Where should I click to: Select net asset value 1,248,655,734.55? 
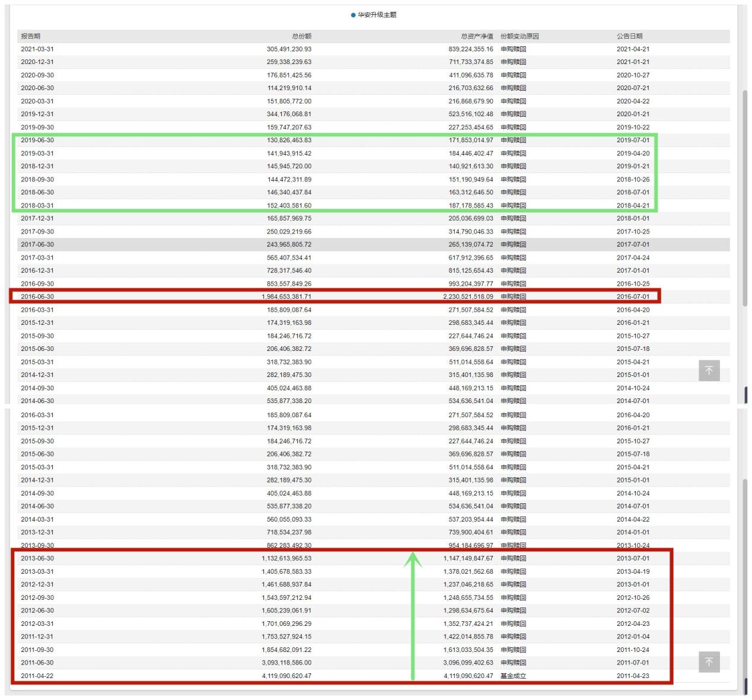click(x=469, y=598)
